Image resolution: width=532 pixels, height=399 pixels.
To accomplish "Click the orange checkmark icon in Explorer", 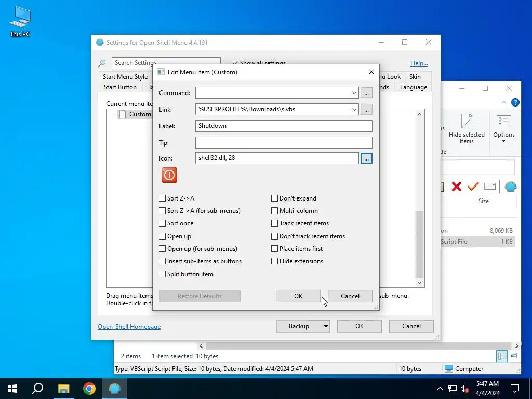I will coord(473,187).
